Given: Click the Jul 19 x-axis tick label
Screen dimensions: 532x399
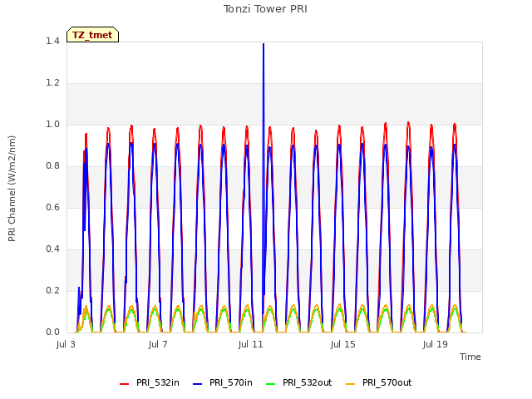Looking at the screenshot, I should click(x=436, y=344).
